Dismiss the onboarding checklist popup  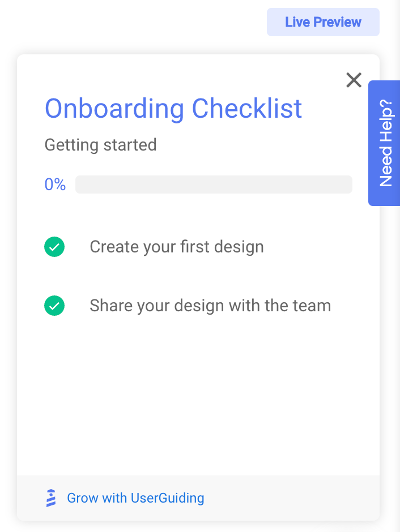354,80
